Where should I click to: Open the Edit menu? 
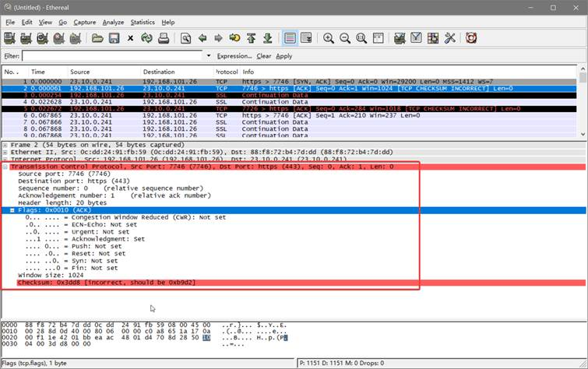26,22
